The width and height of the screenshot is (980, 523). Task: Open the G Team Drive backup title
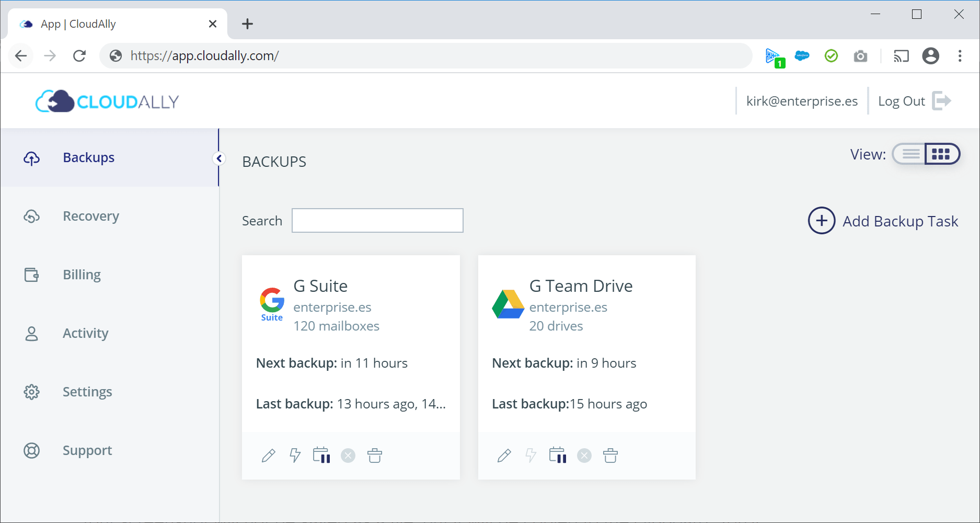tap(581, 286)
